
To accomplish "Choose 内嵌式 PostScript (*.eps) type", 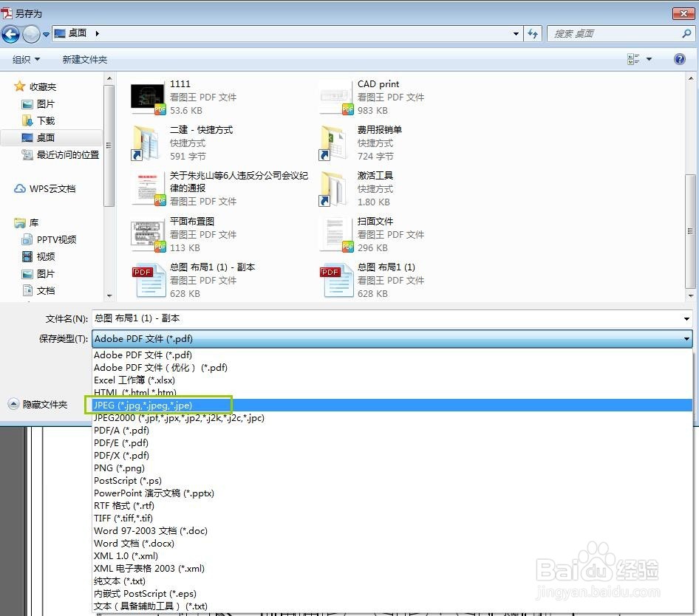I will [x=392, y=593].
